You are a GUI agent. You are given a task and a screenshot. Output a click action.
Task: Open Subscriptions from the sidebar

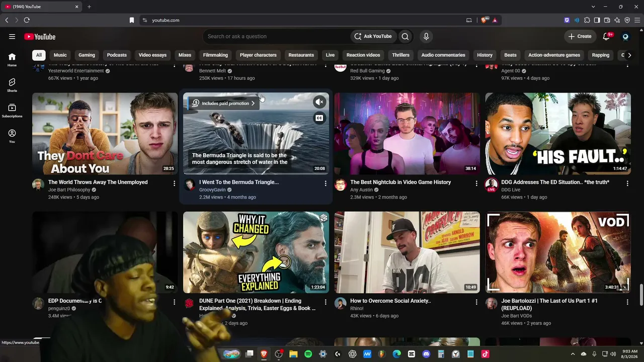pyautogui.click(x=12, y=111)
